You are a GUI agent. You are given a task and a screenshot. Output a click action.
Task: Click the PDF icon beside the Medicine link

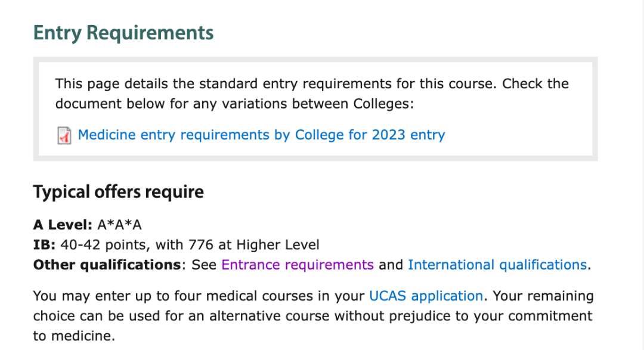(64, 135)
